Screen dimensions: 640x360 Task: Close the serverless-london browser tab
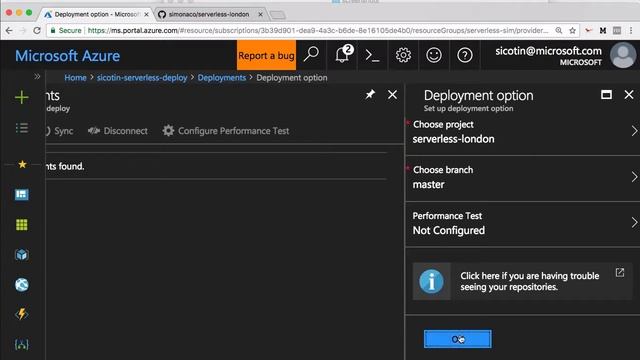[x=260, y=14]
